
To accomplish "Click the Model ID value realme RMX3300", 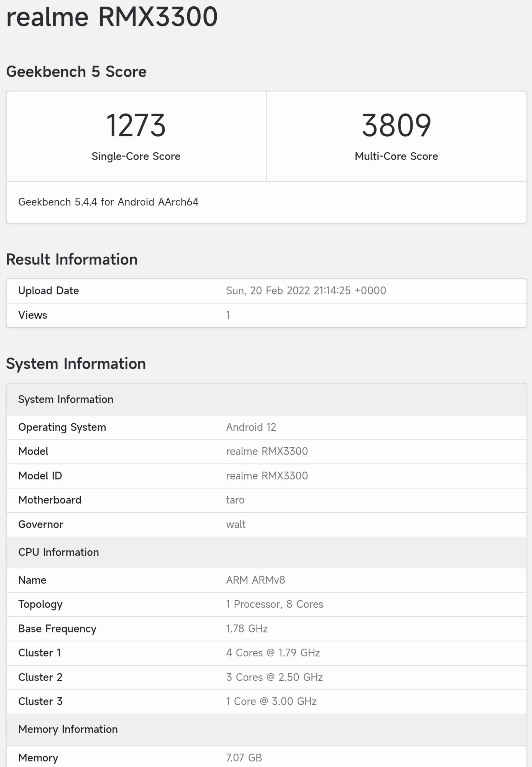I will [267, 475].
